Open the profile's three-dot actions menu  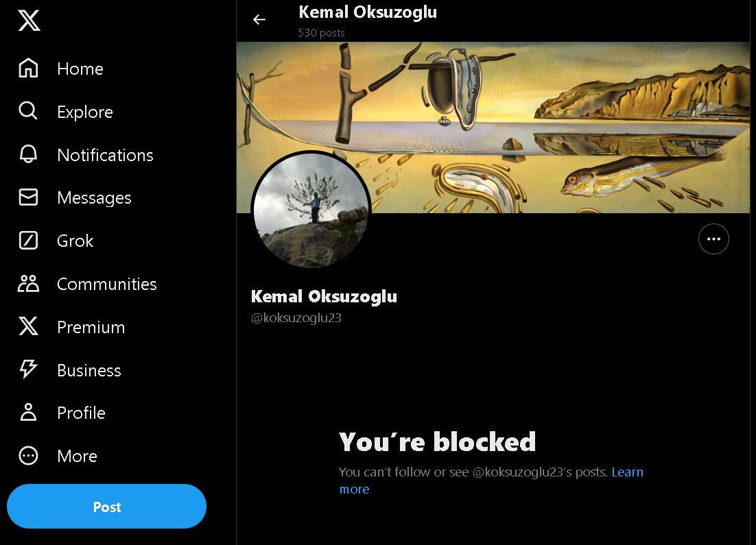tap(713, 239)
